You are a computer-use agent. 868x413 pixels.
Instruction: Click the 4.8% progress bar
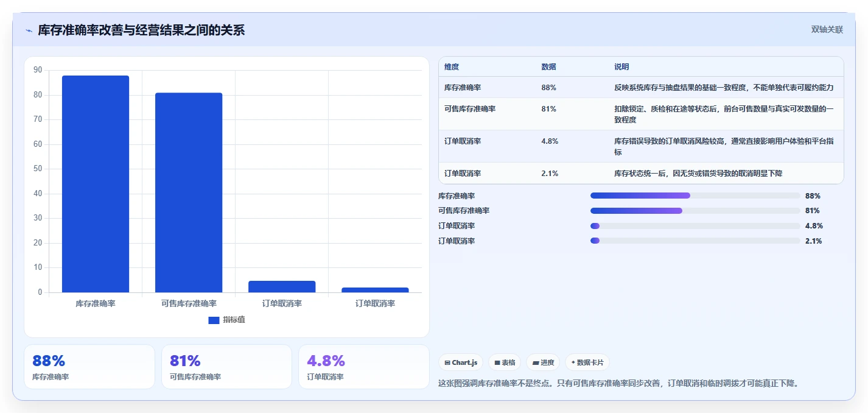[x=695, y=226]
